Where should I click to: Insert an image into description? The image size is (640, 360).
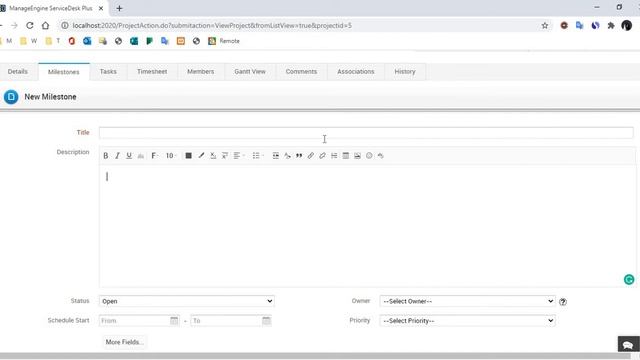[358, 156]
